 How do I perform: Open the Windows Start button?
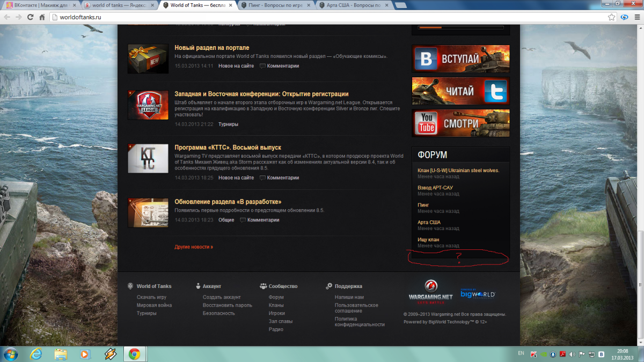point(10,354)
